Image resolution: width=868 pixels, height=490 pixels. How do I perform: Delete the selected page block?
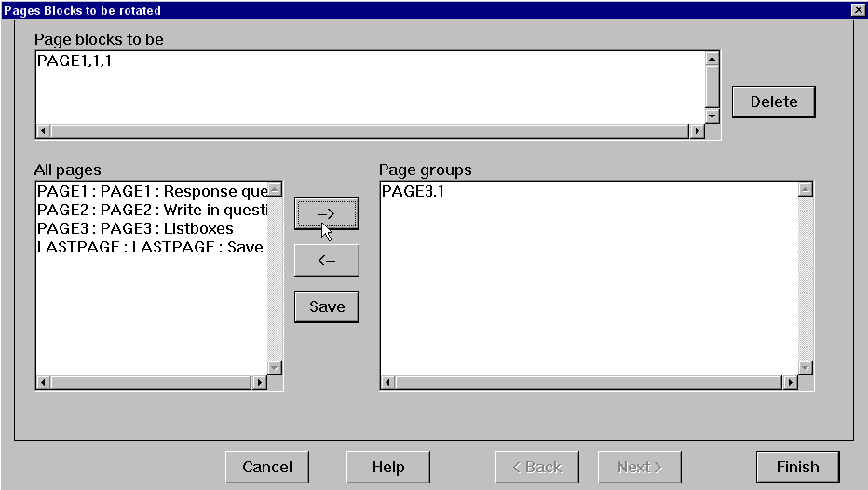[x=774, y=102]
